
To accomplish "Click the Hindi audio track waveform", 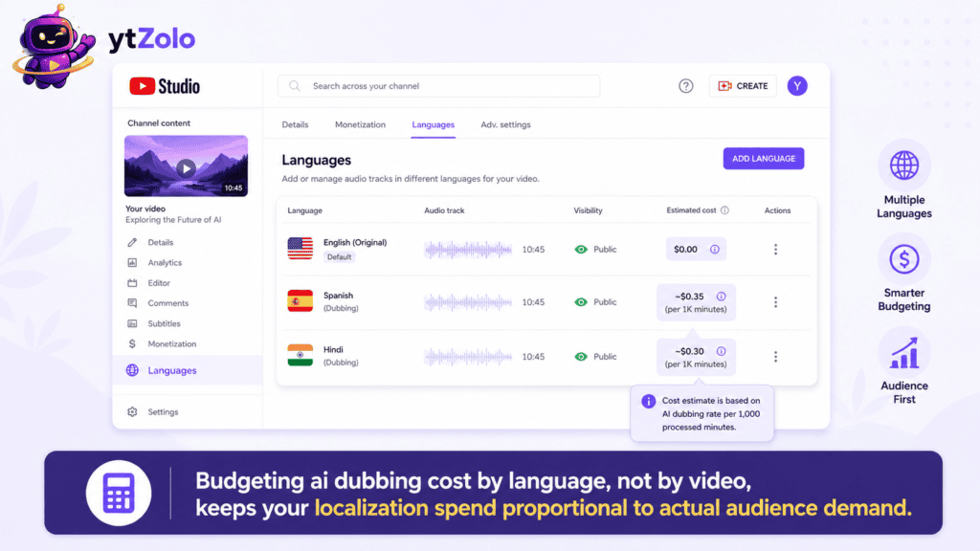I will (x=468, y=357).
